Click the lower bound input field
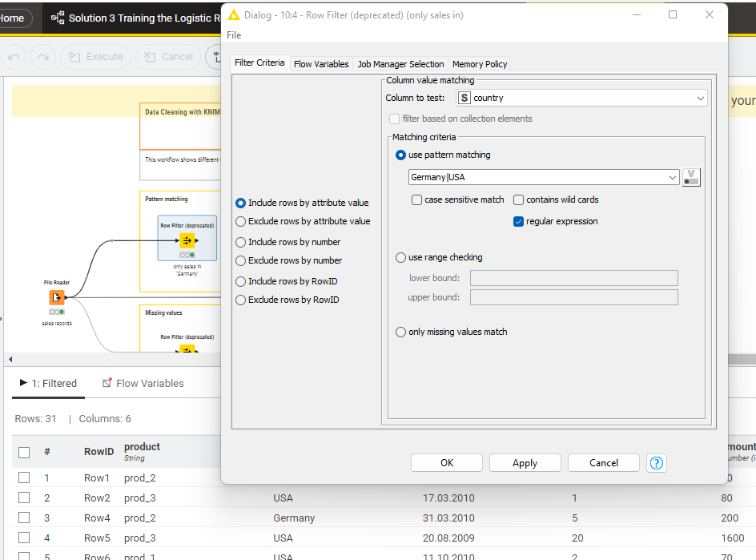This screenshot has width=756, height=560. (x=573, y=278)
